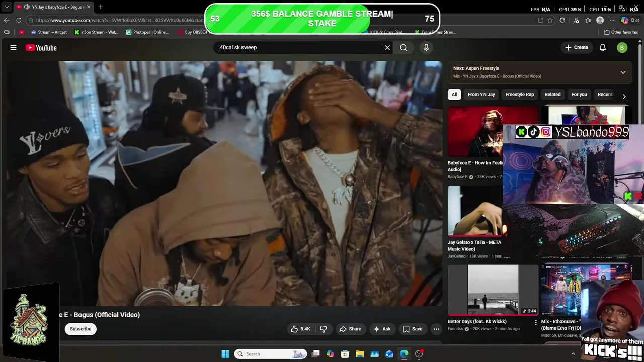Mute the tab via speaker icon
The height and width of the screenshot is (362, 644).
pos(26,7)
